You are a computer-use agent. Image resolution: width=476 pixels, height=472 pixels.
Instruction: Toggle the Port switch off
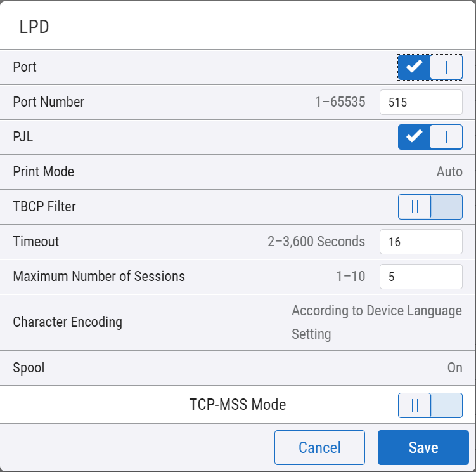pos(430,67)
